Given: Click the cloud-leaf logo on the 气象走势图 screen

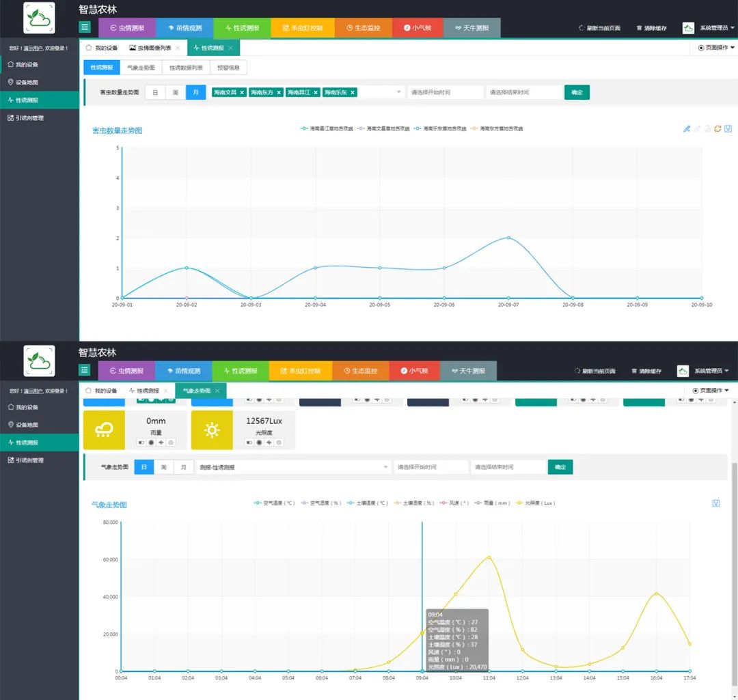Looking at the screenshot, I should point(39,361).
